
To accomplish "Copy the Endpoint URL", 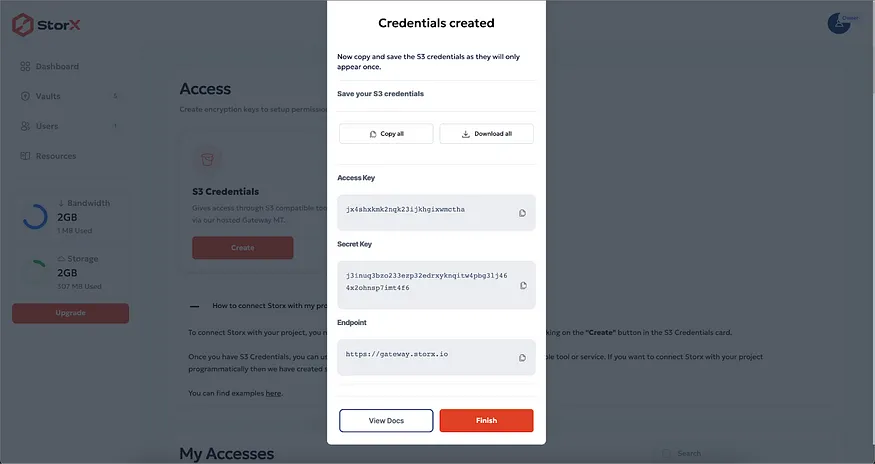I will click(522, 357).
